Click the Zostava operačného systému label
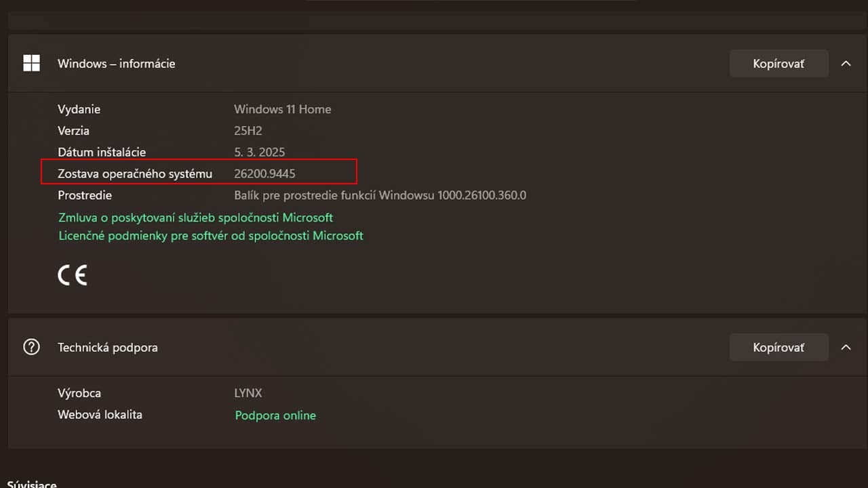Screen dimensions: 868x488 135,174
